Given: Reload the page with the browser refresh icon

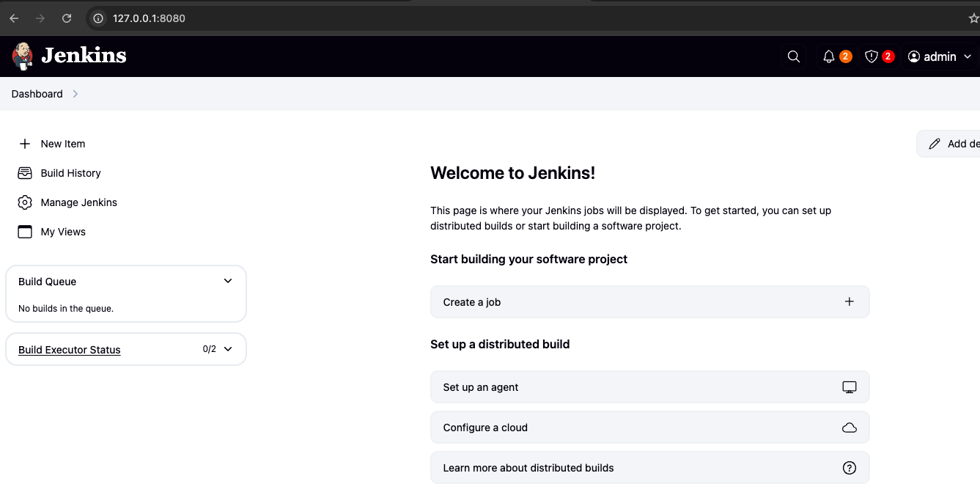Looking at the screenshot, I should [67, 18].
